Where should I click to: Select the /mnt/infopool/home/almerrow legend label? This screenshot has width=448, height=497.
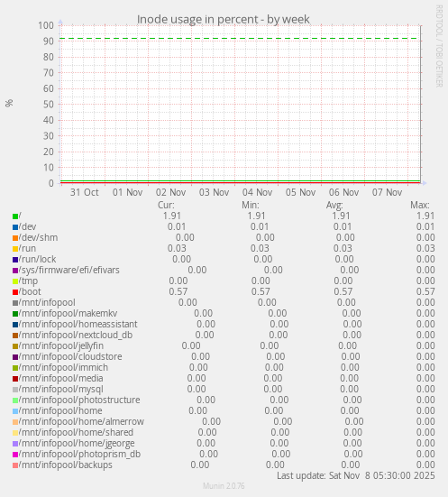[81, 421]
